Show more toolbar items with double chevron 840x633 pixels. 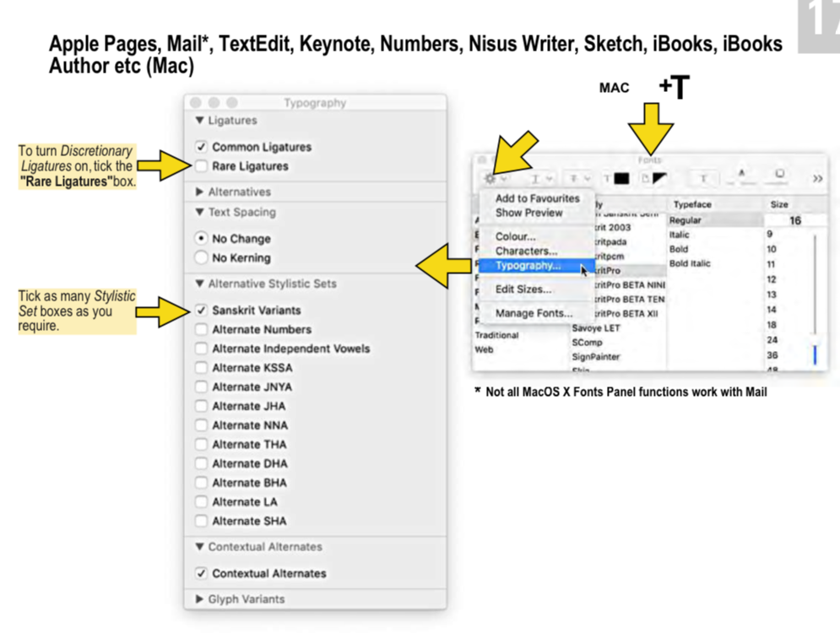coord(817,178)
